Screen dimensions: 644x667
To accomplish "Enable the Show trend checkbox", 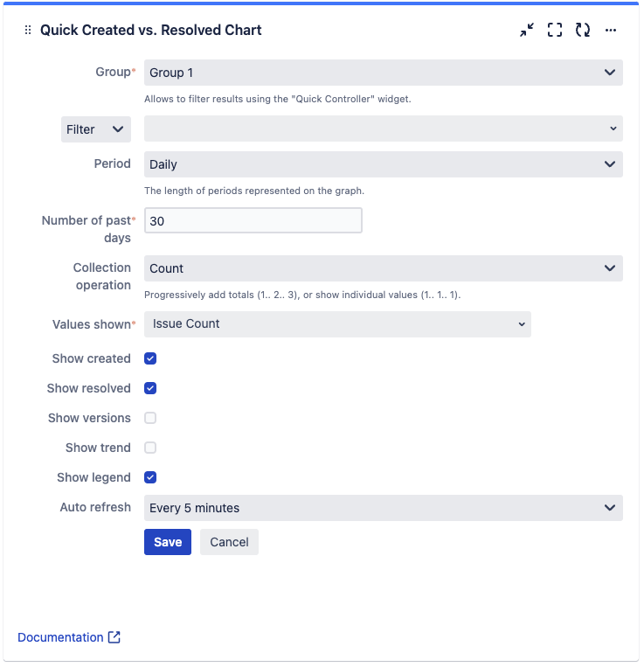I will (x=150, y=448).
